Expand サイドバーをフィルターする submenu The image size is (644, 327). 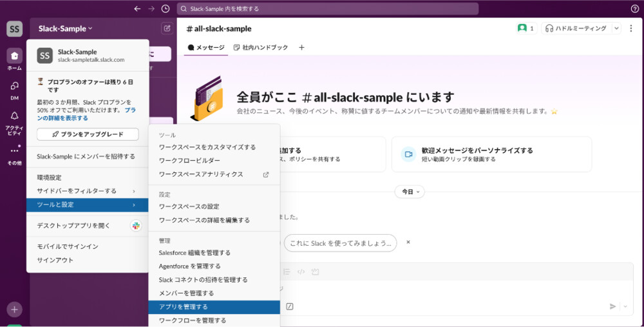[87, 191]
